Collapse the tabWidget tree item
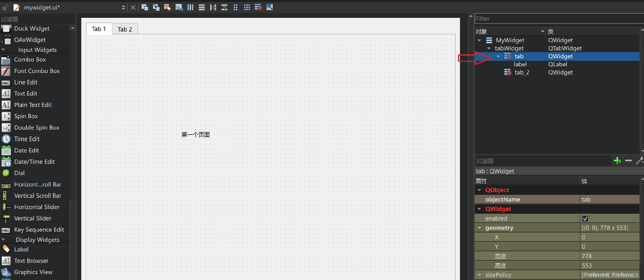This screenshot has width=644, height=280. 489,48
